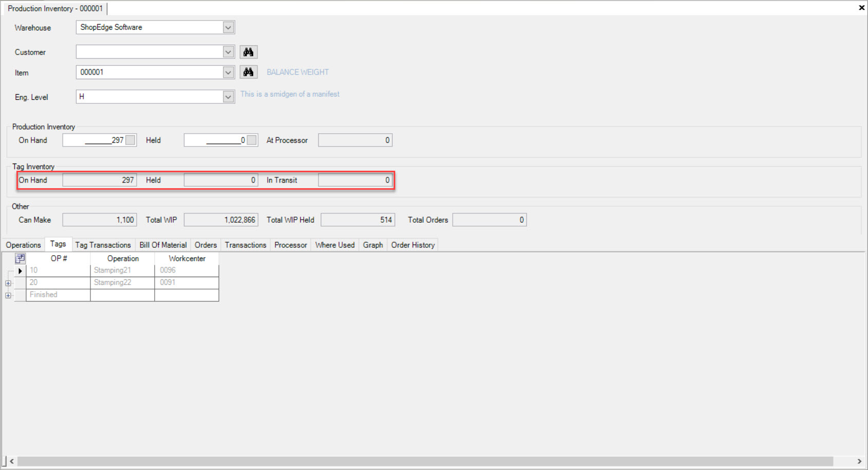Expand the operation 20 row

(8, 283)
